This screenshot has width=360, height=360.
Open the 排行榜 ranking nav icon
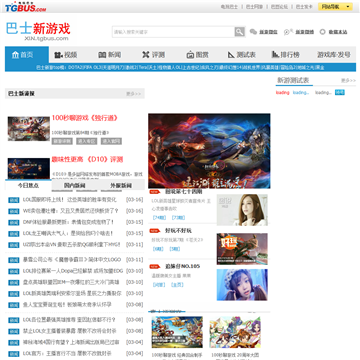coord(275,55)
